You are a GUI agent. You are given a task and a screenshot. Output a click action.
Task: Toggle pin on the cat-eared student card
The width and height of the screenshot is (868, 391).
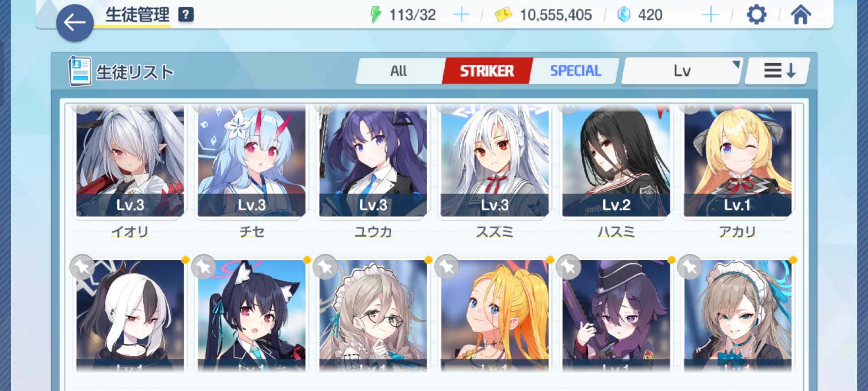point(204,267)
